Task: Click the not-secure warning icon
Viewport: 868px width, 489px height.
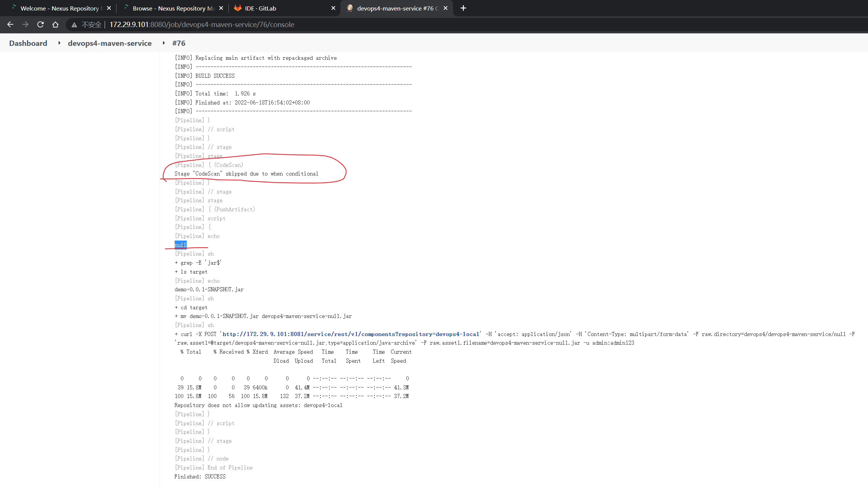Action: (x=74, y=25)
